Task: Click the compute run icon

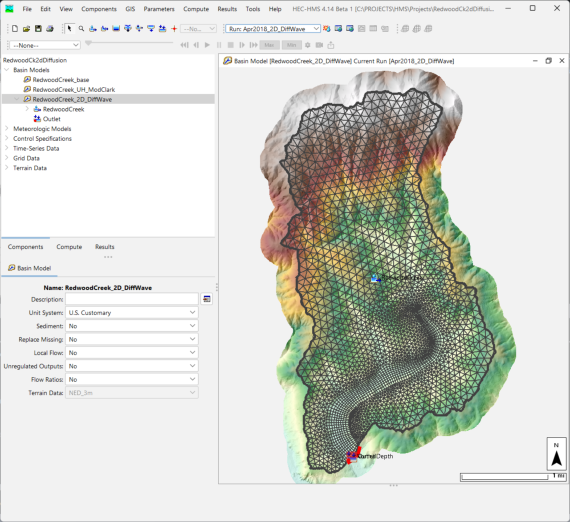Action: (x=327, y=29)
